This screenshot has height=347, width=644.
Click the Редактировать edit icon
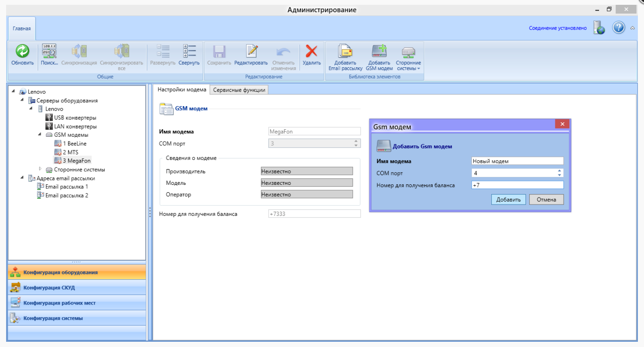(x=251, y=52)
